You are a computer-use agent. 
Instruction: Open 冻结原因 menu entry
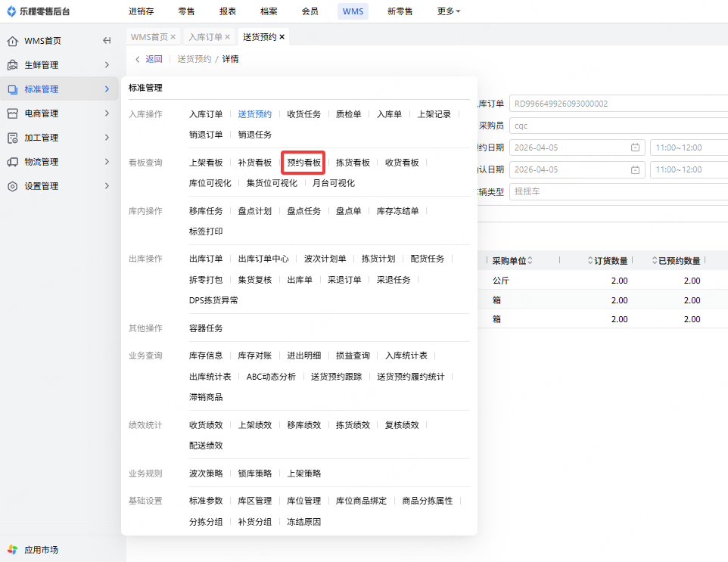coord(303,522)
